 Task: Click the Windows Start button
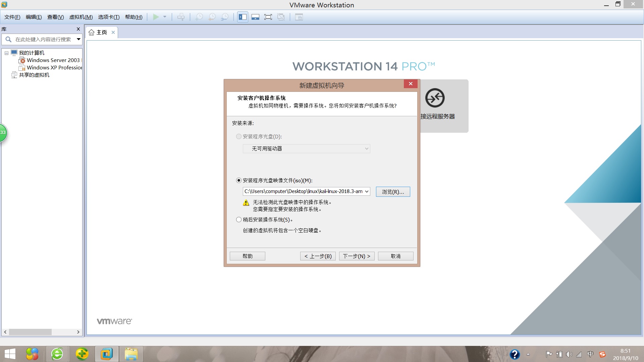[x=10, y=354]
